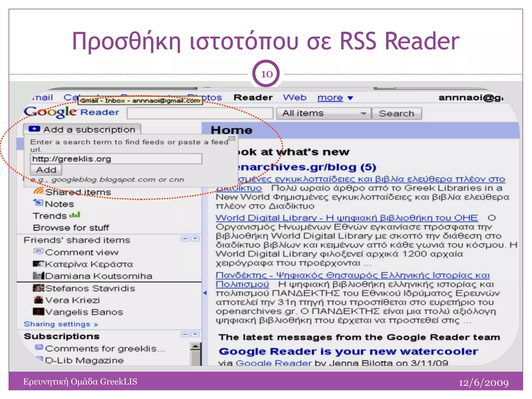Open Browse for stuff
The height and width of the screenshot is (399, 532).
pyautogui.click(x=71, y=228)
